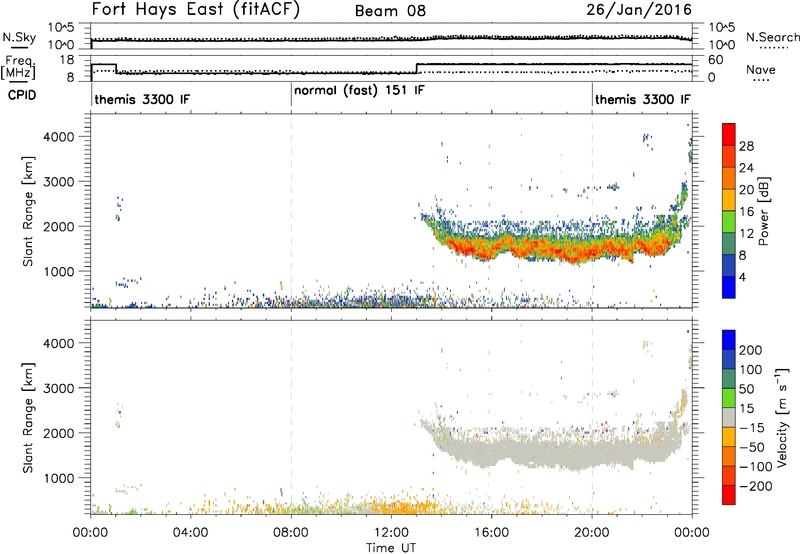
Task: Click the date '26/Jan/2016'
Action: (x=639, y=10)
